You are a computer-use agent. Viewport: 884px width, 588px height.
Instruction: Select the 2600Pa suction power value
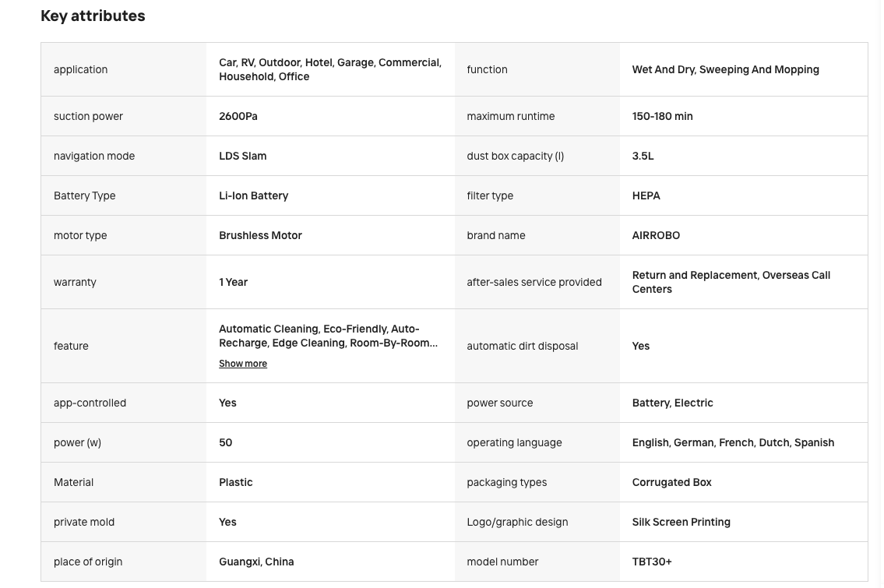click(x=238, y=116)
